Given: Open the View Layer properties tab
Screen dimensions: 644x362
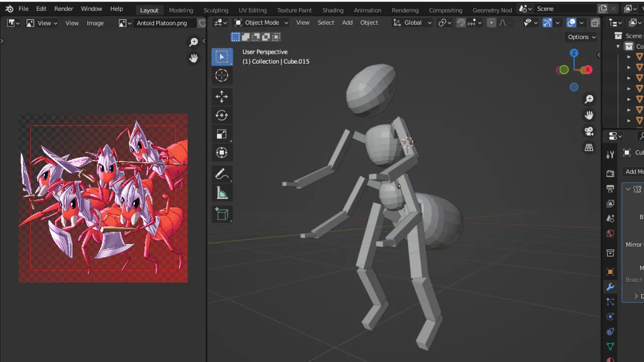Looking at the screenshot, I should 610,204.
